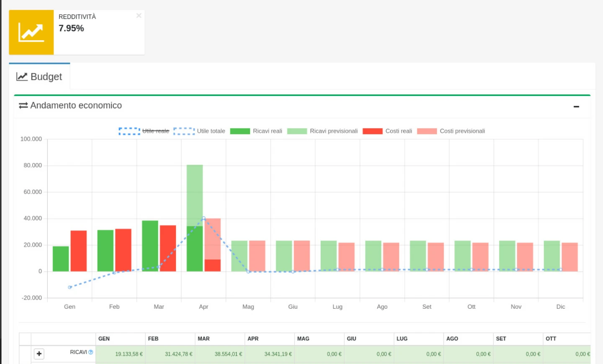Click the 7.95% profitability value
Viewport: 603px width, 364px height.
click(x=71, y=28)
